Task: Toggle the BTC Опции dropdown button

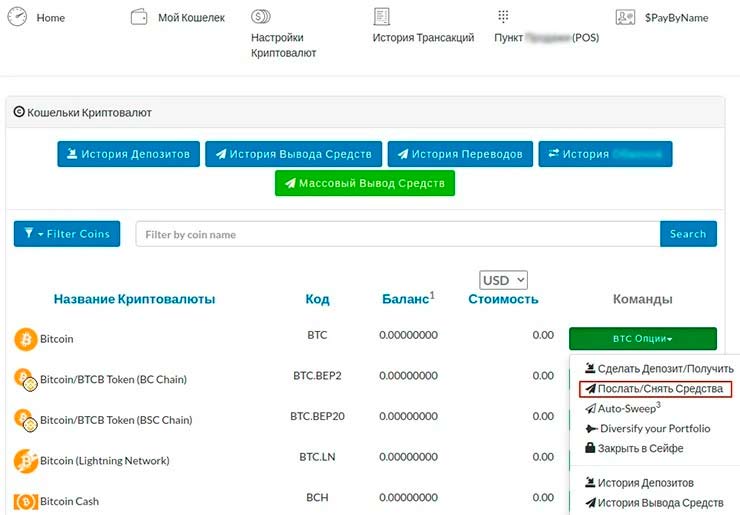Action: pyautogui.click(x=642, y=339)
